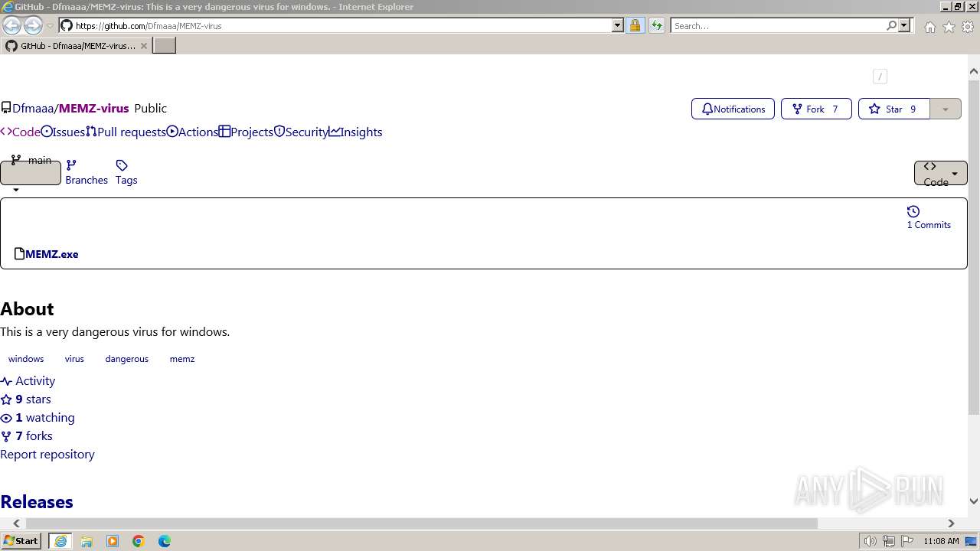Switch to the Security tab

coord(301,132)
